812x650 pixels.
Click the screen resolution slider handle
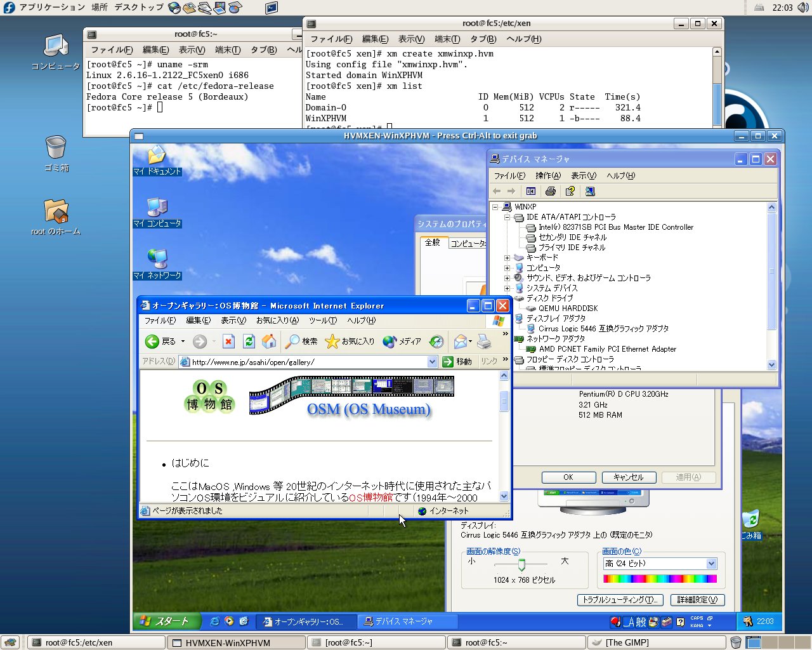point(521,564)
